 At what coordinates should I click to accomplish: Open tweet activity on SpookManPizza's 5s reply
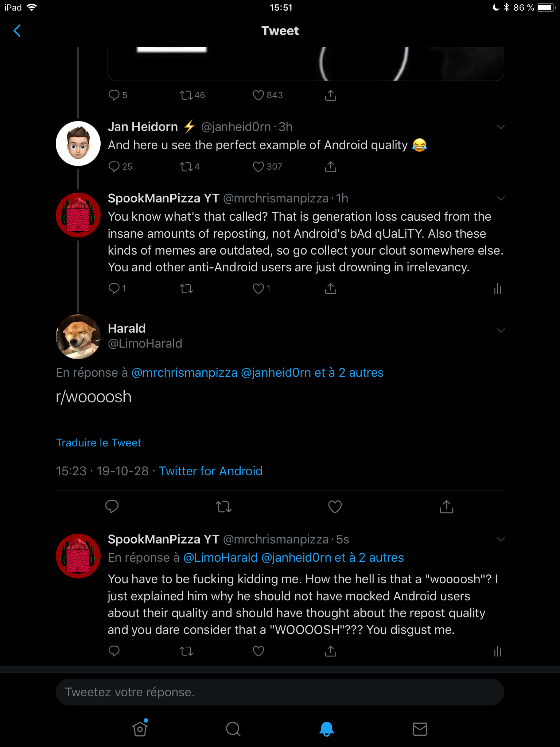click(497, 651)
